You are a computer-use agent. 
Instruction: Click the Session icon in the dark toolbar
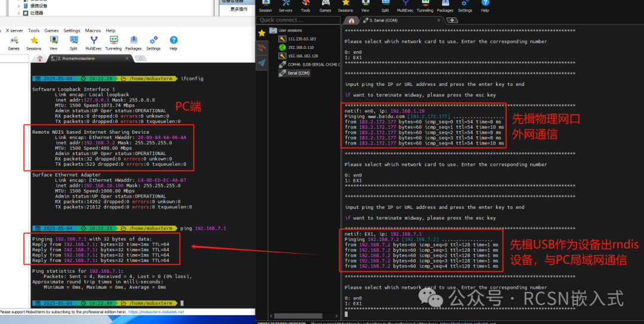(265, 6)
